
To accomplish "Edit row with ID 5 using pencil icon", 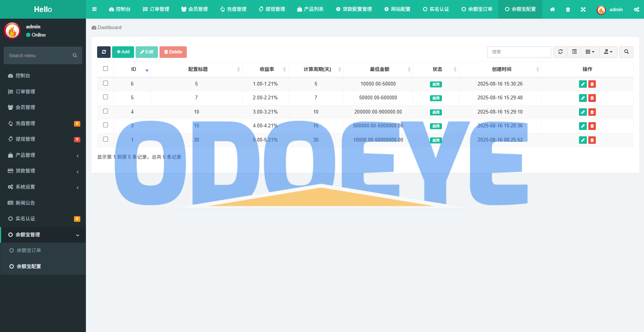I will coord(583,98).
